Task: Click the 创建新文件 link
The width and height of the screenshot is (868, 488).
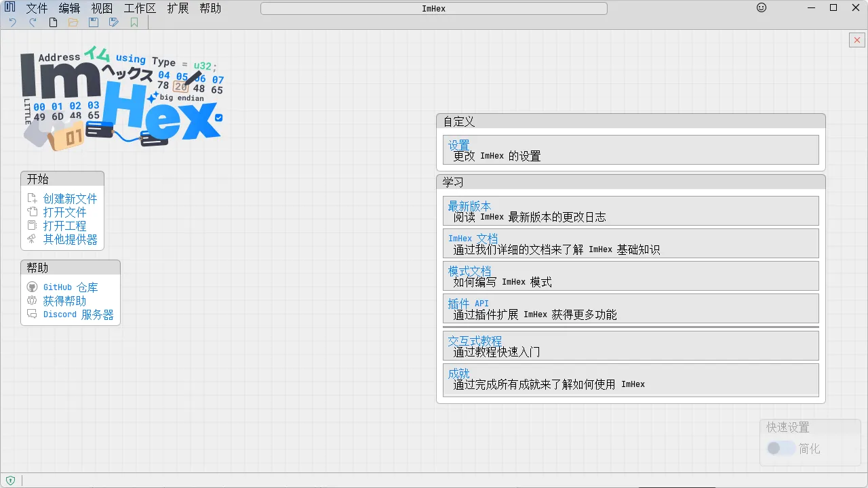Action: pyautogui.click(x=71, y=199)
